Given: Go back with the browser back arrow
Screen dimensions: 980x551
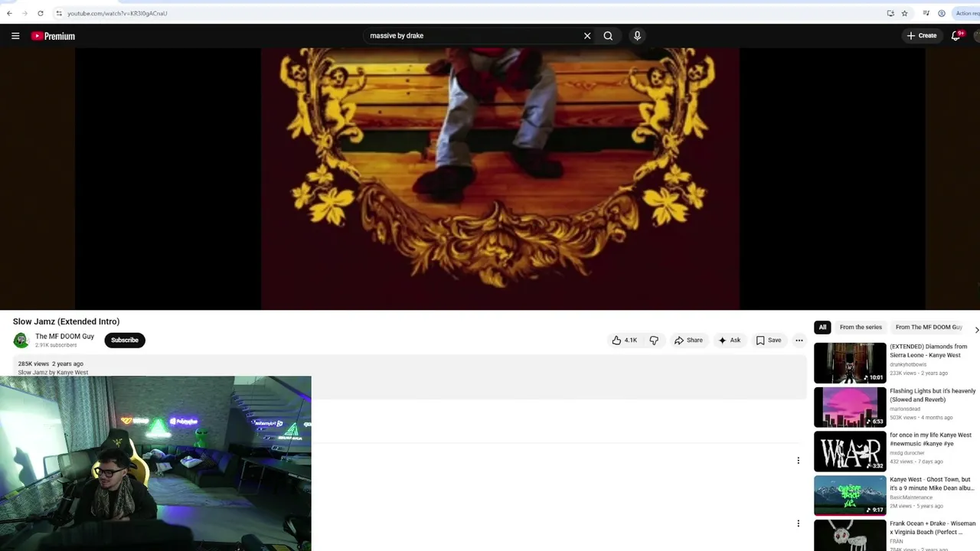Looking at the screenshot, I should point(9,13).
